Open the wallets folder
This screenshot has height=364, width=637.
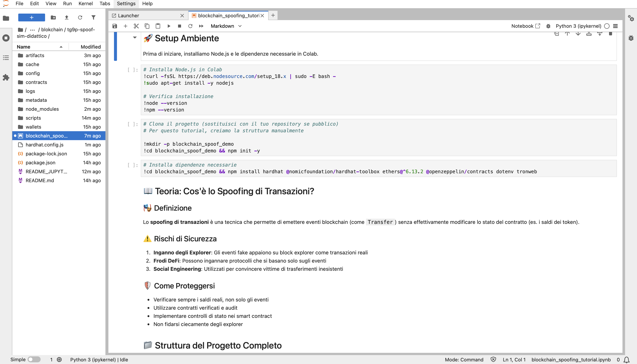pyautogui.click(x=59, y=127)
